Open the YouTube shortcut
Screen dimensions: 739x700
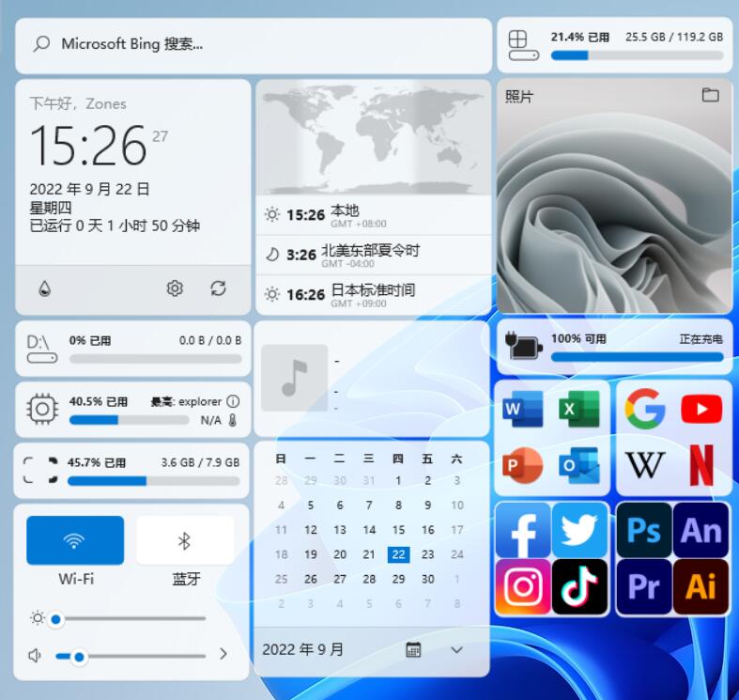coord(701,410)
